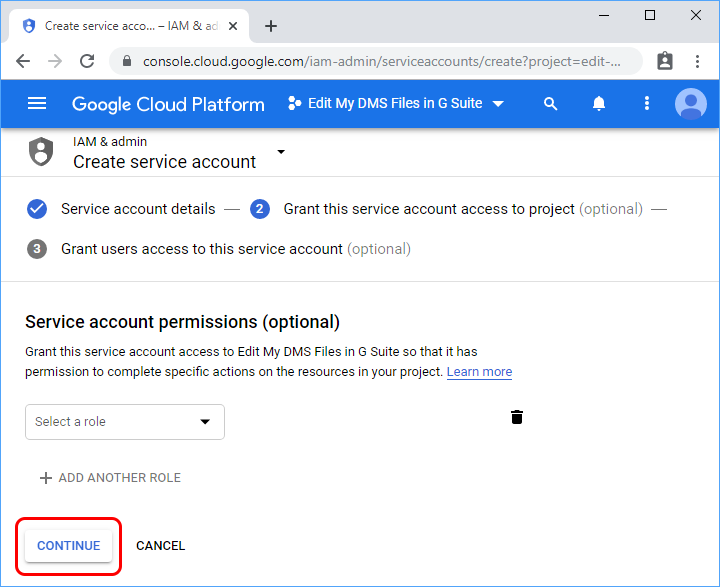Open the Chrome extension clipboard icon

click(665, 61)
